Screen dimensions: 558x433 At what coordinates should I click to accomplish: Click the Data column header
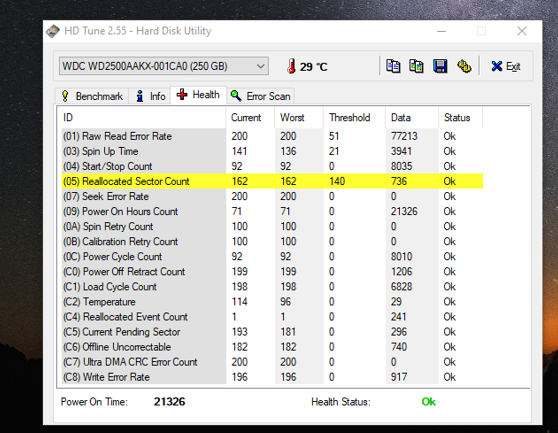tap(412, 118)
